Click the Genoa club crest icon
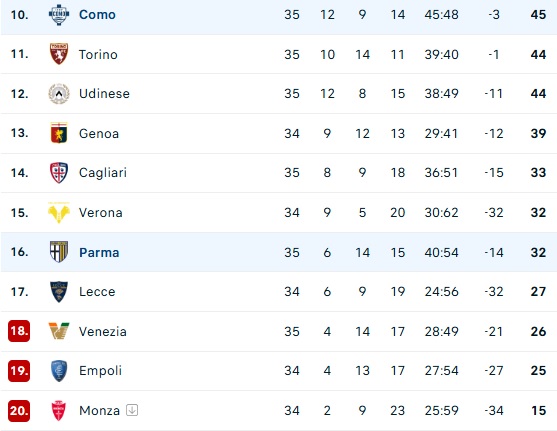Screen dimensions: 557x431 click(59, 133)
